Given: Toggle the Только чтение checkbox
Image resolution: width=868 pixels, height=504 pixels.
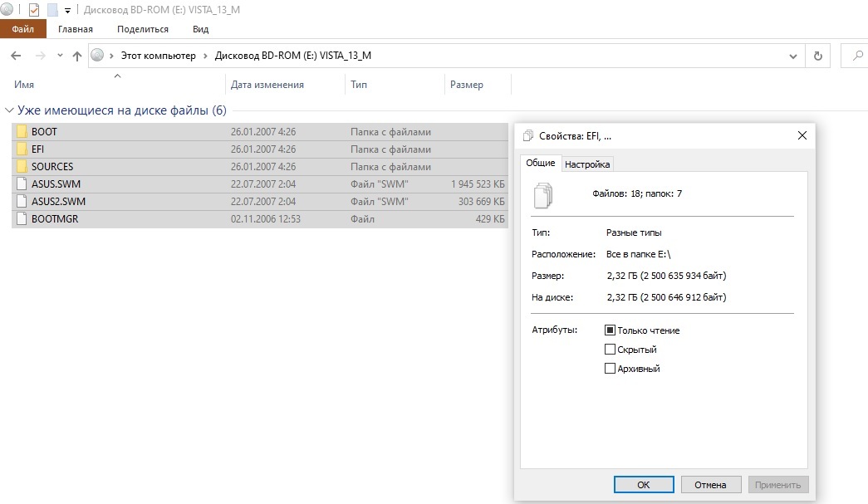Looking at the screenshot, I should point(611,330).
